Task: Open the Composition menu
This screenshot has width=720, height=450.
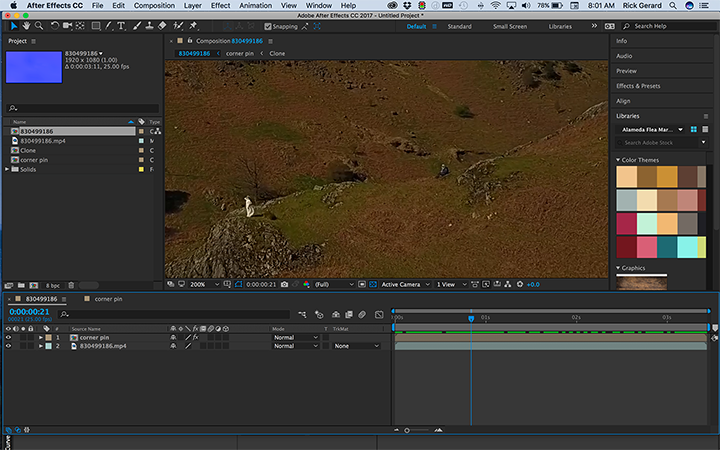Action: (x=154, y=6)
